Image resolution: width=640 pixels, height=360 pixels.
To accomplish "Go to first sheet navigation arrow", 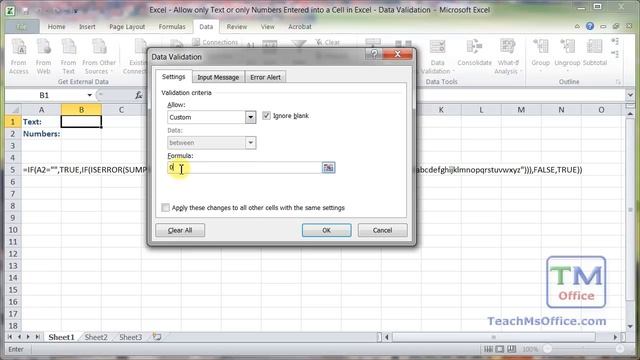I will [10, 337].
